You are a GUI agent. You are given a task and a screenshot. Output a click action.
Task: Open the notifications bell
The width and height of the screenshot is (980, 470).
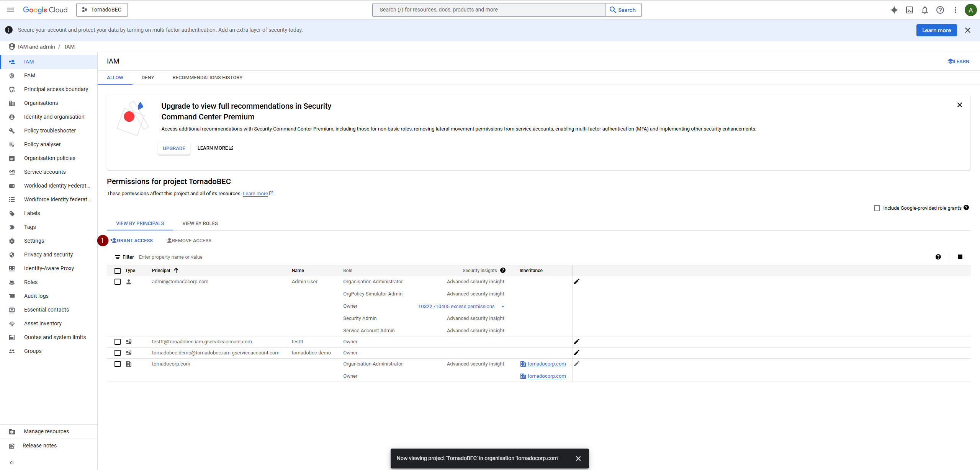click(x=924, y=10)
